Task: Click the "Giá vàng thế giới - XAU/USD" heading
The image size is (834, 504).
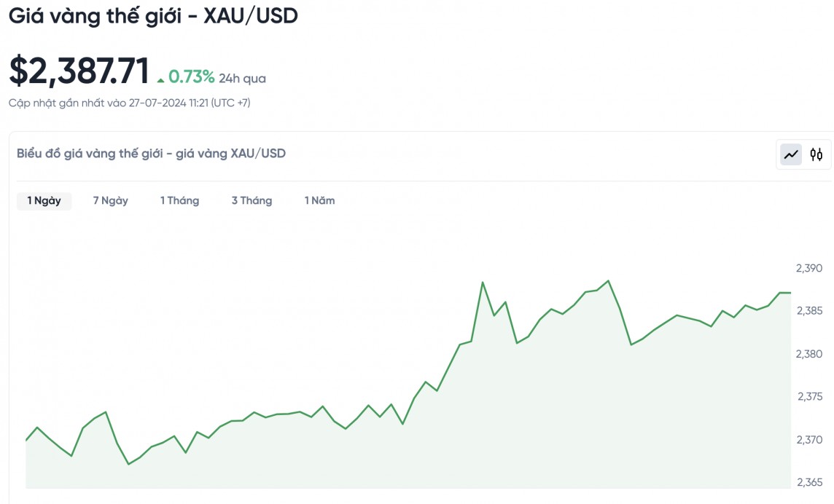Action: tap(153, 16)
